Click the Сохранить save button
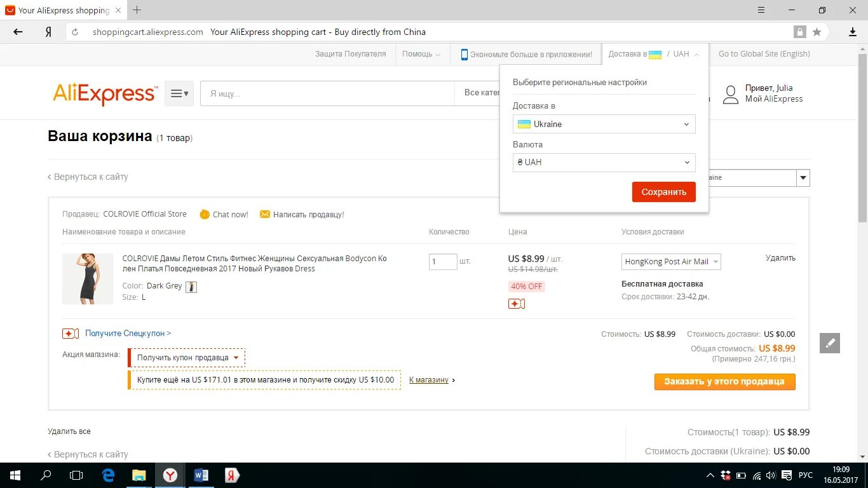868x488 pixels. point(664,192)
